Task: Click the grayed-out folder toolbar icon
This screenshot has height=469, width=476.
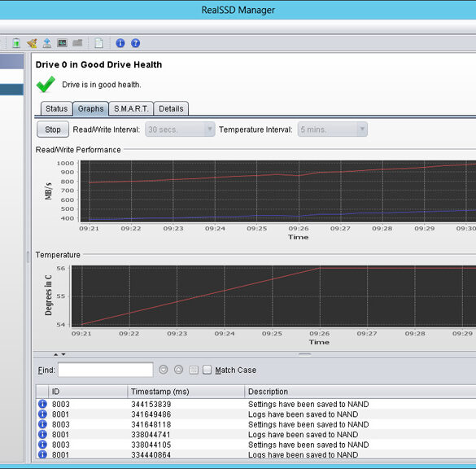Action: coord(77,42)
